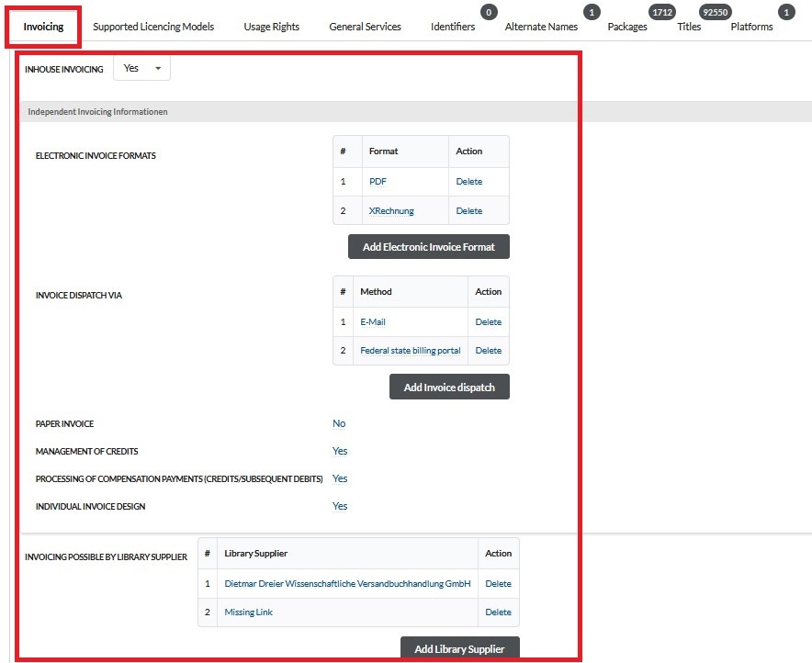This screenshot has height=663, width=812.
Task: Open Supported Licencing Models tab
Action: [153, 27]
